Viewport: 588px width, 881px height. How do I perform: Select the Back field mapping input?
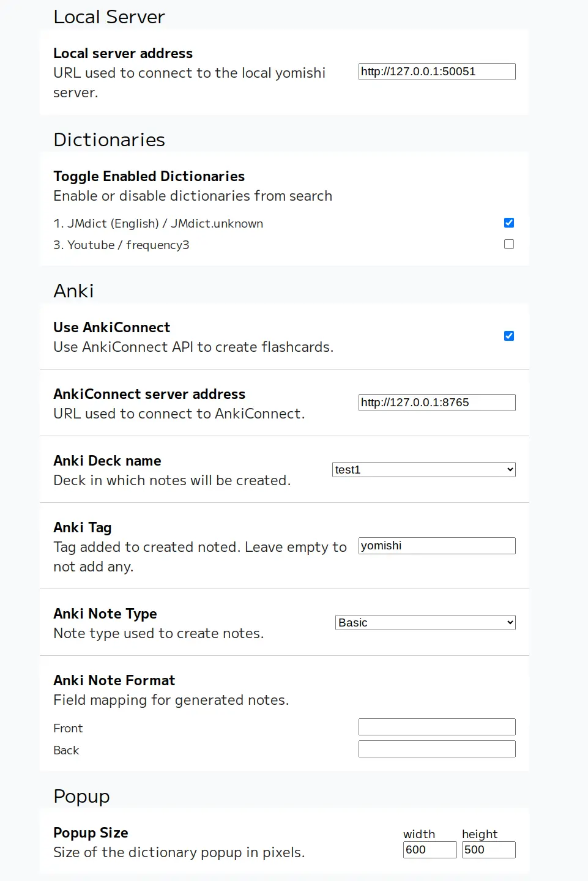tap(436, 749)
